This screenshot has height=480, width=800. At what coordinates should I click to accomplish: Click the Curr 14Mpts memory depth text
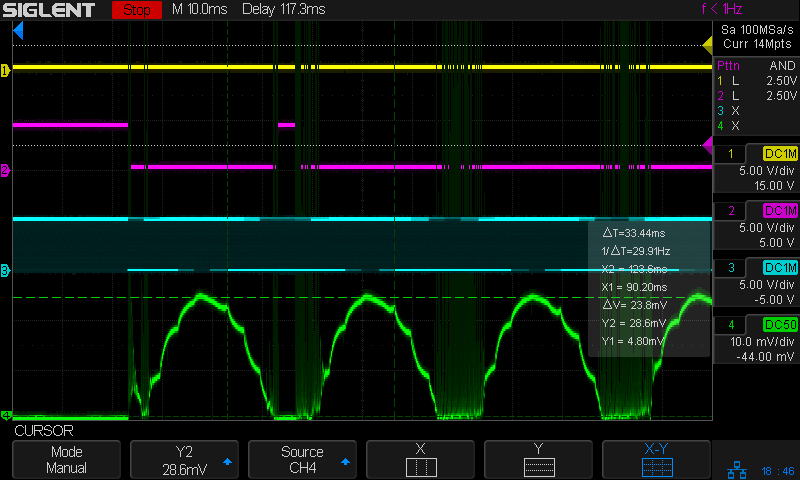tap(757, 44)
